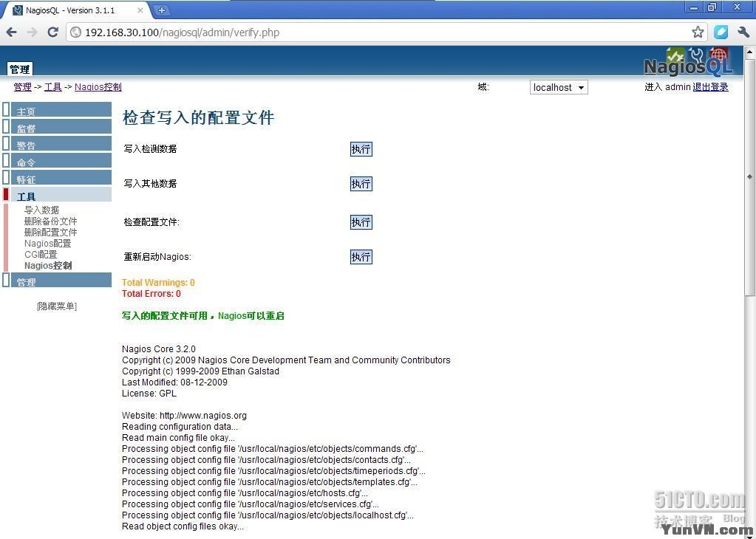
Task: Expand the 监督 sidebar menu
Action: click(61, 127)
